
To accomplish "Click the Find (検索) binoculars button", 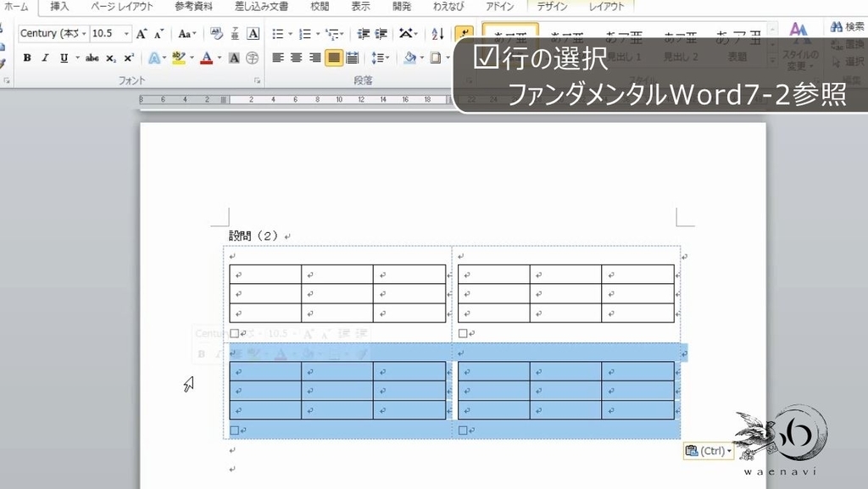I will [847, 26].
